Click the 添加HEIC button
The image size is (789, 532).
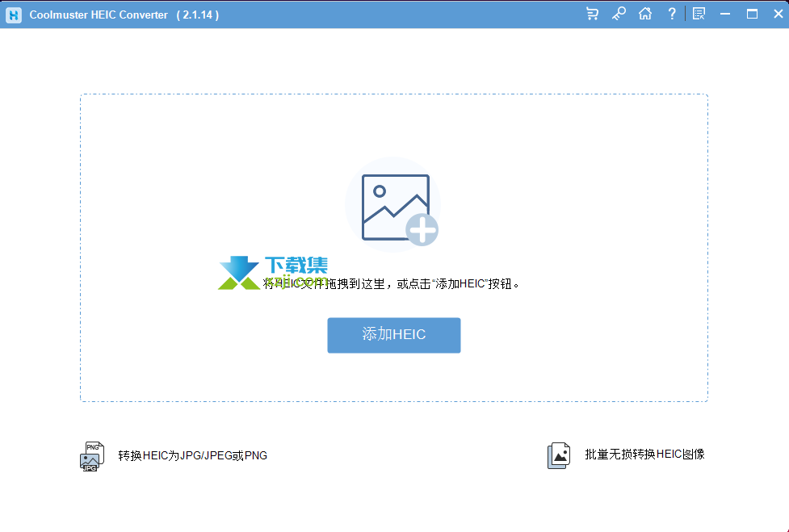click(x=394, y=335)
